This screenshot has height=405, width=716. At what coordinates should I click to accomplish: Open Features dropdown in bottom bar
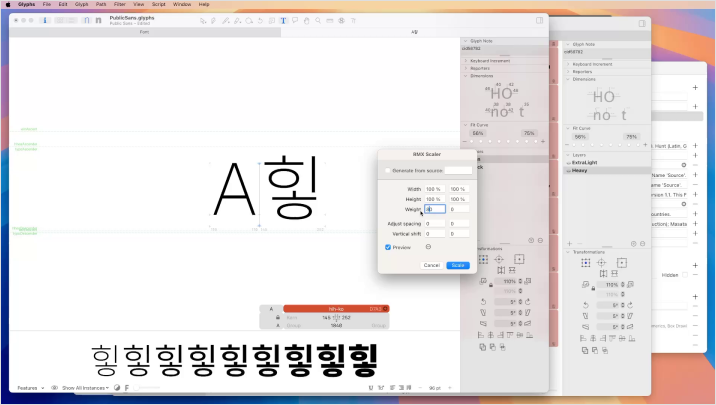(31, 388)
